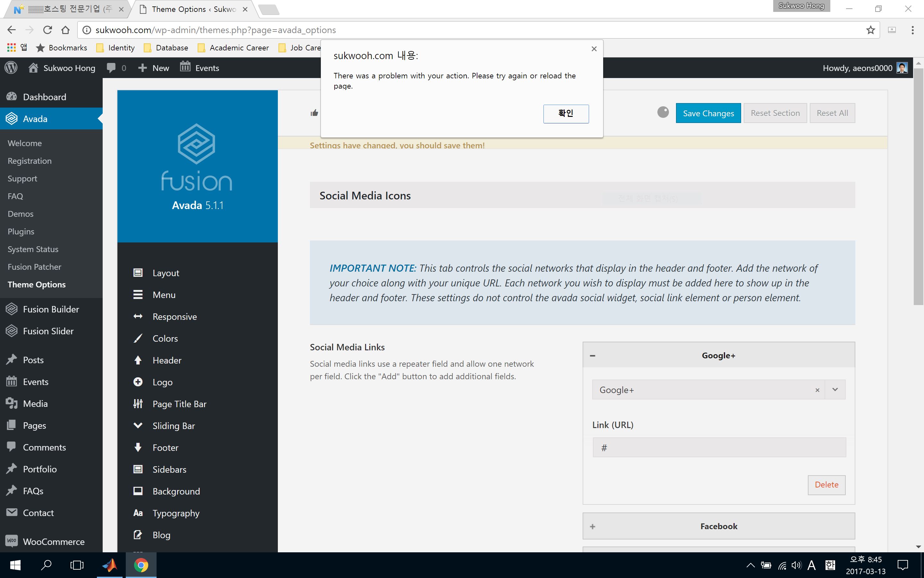Open the Contact menu item
This screenshot has width=924, height=578.
tap(51, 512)
